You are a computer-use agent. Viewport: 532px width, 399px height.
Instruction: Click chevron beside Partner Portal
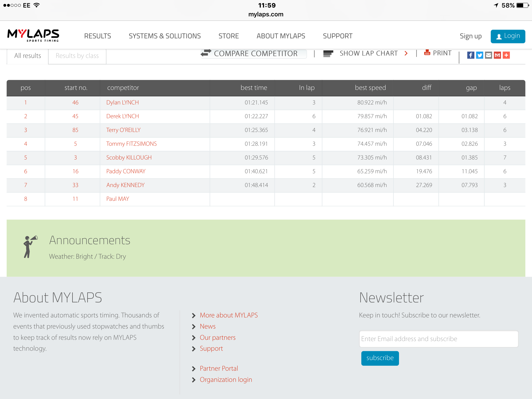pos(194,369)
